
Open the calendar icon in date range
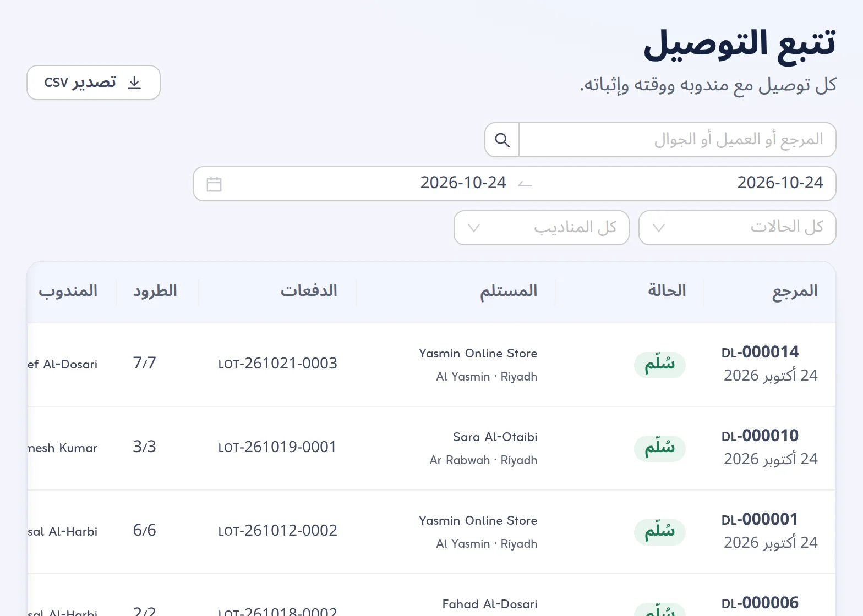214,184
